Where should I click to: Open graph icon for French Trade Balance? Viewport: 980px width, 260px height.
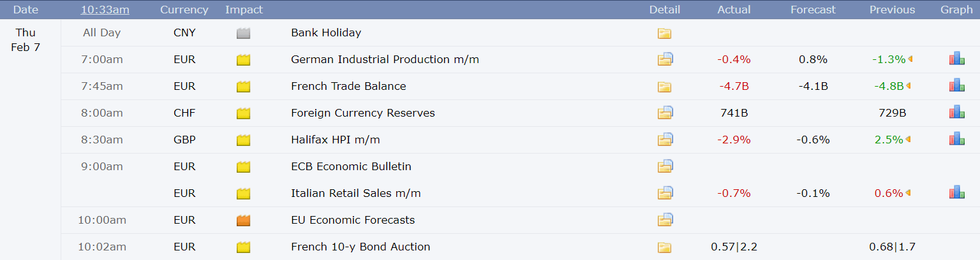coord(956,86)
